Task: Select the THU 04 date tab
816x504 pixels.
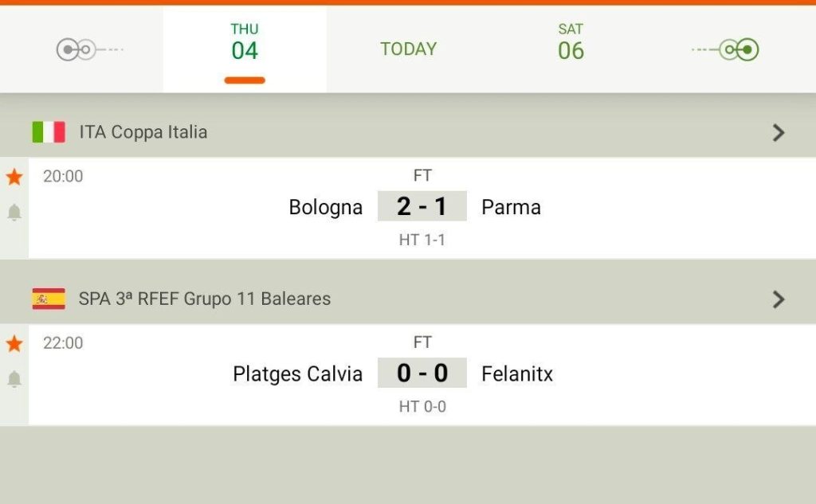Action: [x=245, y=44]
